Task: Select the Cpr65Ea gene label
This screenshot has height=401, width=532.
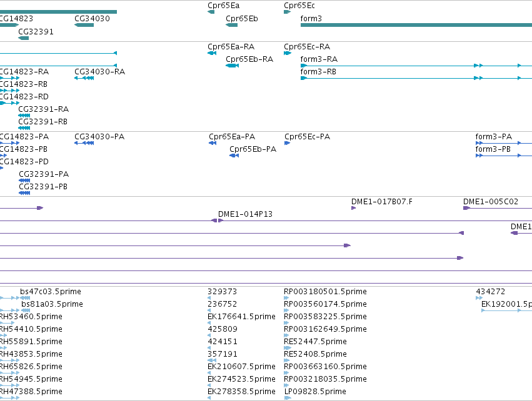Action: [x=224, y=6]
